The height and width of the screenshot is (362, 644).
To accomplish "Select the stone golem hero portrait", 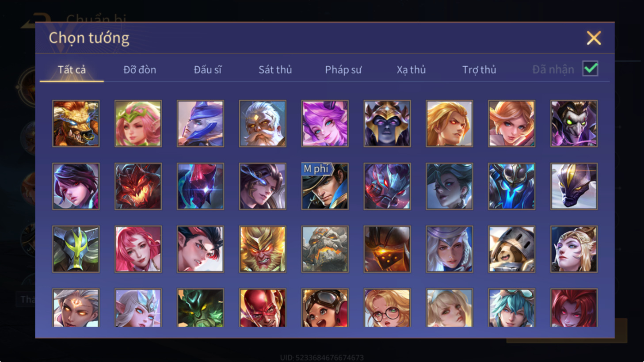I will click(325, 249).
